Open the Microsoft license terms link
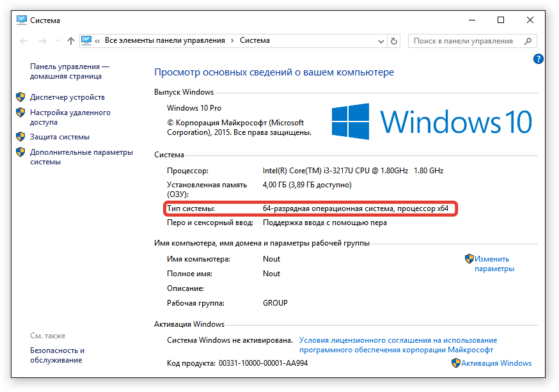Screen dimensions: 559x392 398,345
